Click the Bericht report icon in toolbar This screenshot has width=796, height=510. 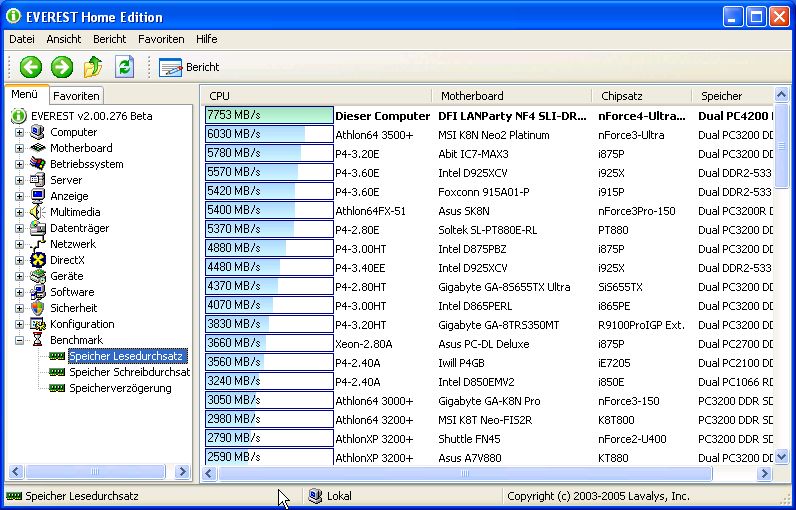pos(170,67)
